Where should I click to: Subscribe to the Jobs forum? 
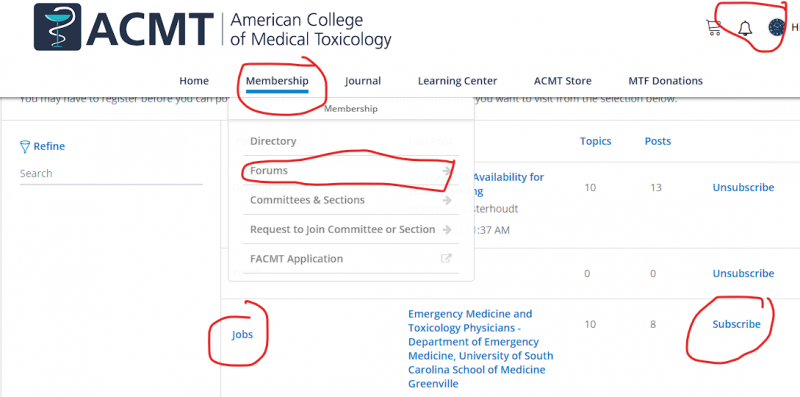tap(736, 324)
